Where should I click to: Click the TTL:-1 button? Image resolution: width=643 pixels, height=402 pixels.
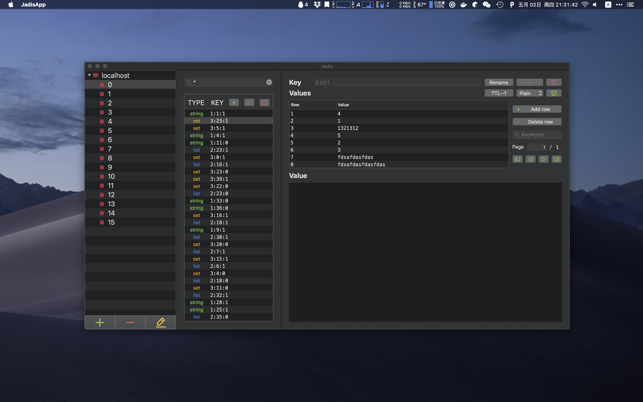pyautogui.click(x=499, y=93)
